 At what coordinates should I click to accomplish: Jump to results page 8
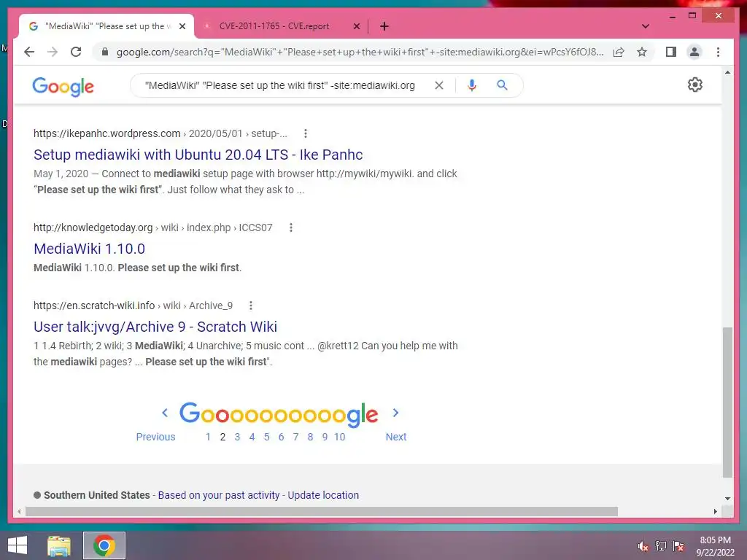coord(310,437)
